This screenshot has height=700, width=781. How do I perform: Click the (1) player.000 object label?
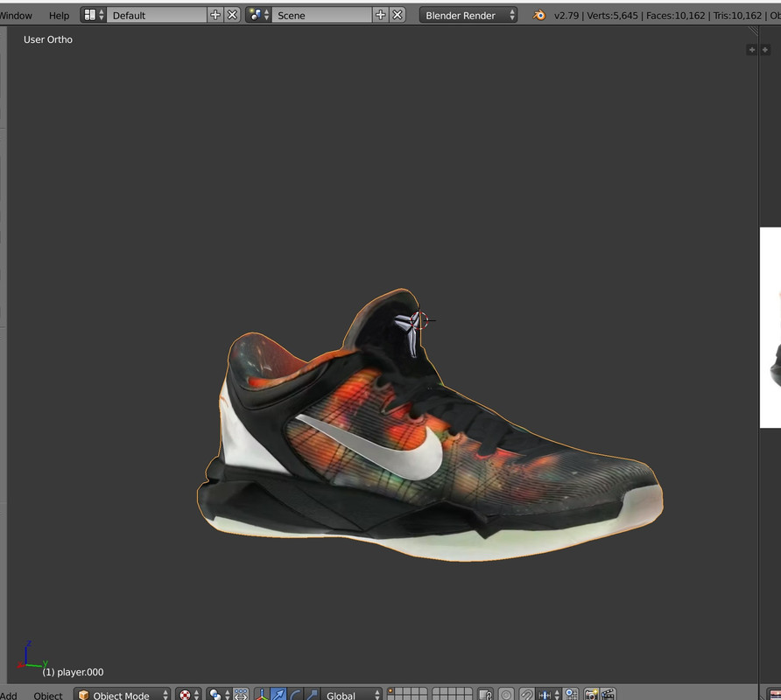click(73, 672)
